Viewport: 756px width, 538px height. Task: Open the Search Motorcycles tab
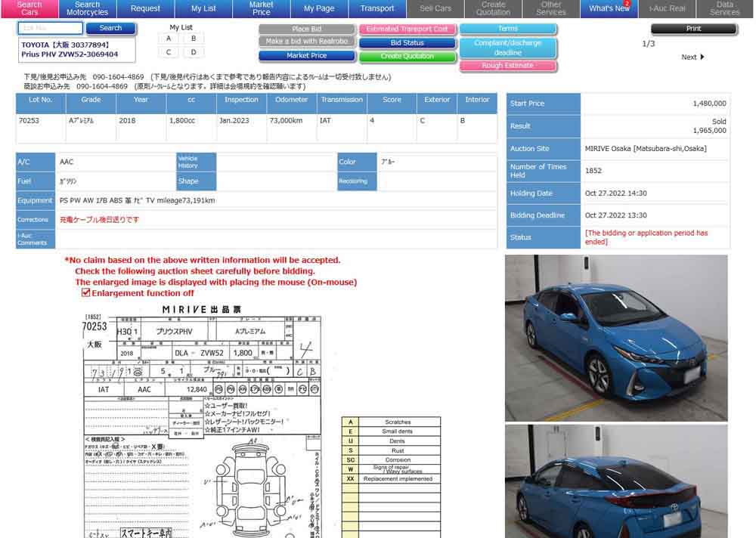(87, 8)
